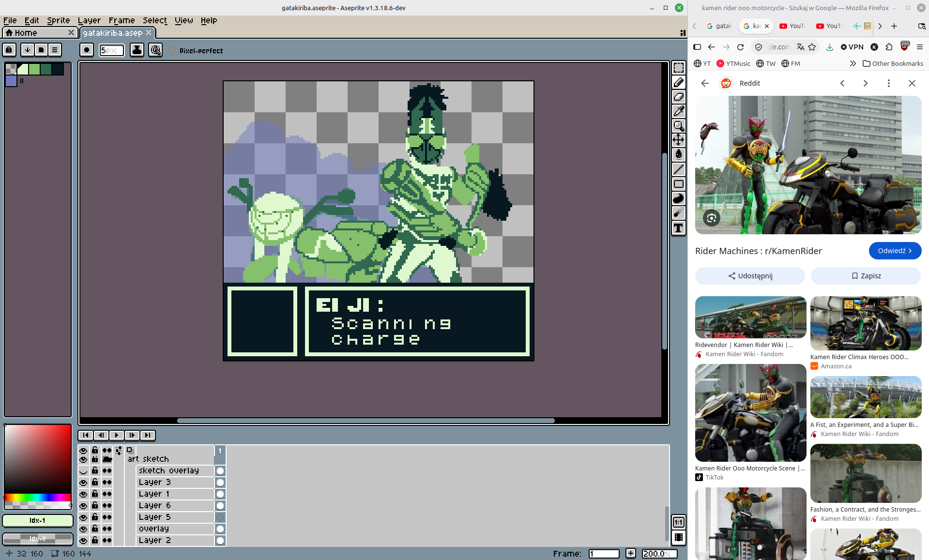Select the Blur/Jumble tool
929x560 pixels.
point(679,213)
